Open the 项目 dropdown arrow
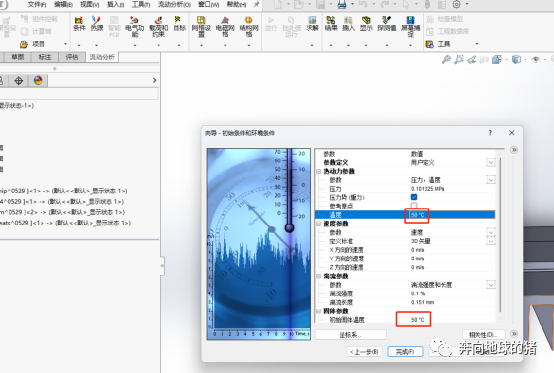 [x=65, y=44]
